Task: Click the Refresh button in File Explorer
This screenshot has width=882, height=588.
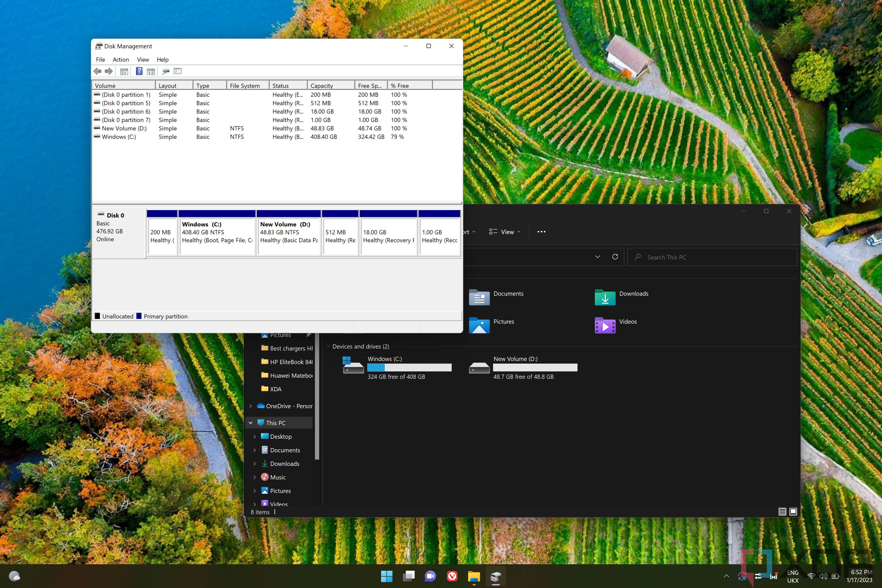Action: [x=615, y=257]
